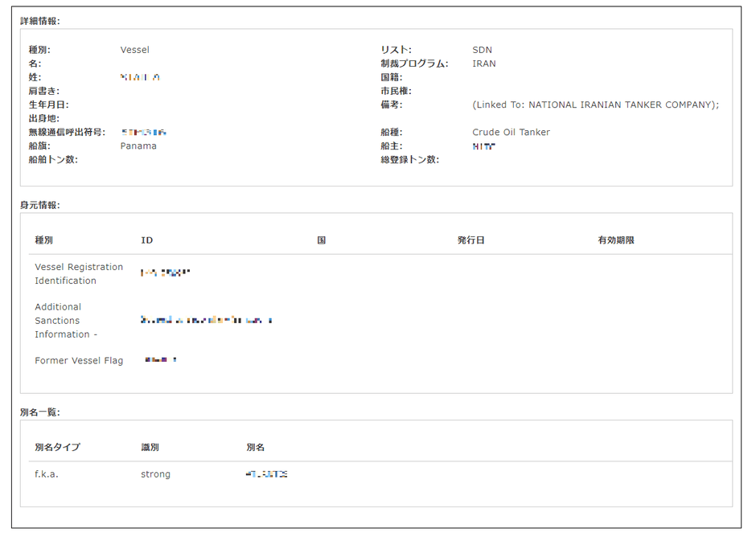Click the 国 column header
Screen dimensions: 756x537
319,240
